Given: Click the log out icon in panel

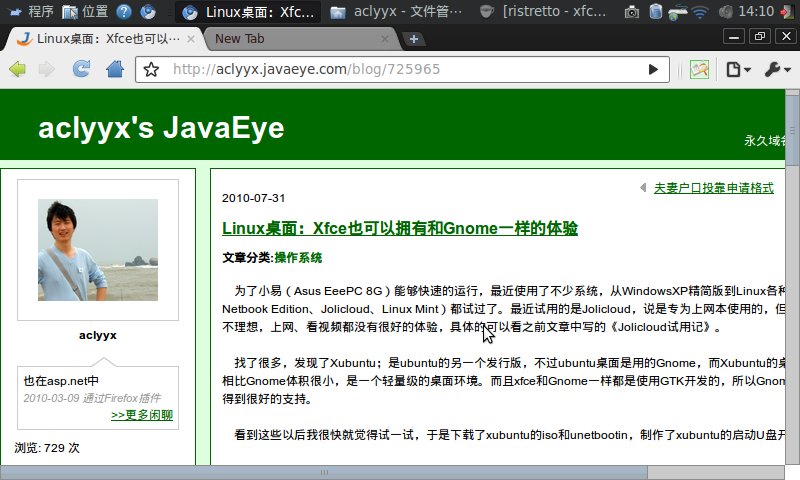Looking at the screenshot, I should coord(787,12).
